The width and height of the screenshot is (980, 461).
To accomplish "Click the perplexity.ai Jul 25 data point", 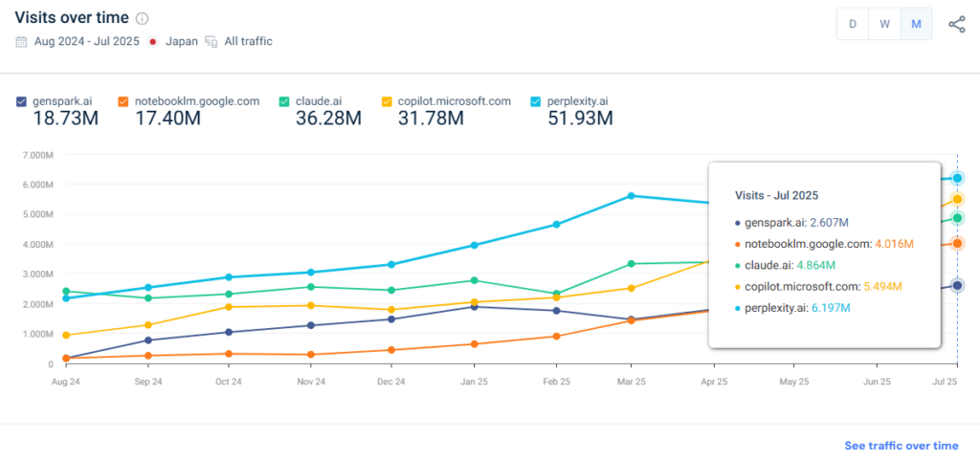I will click(957, 178).
